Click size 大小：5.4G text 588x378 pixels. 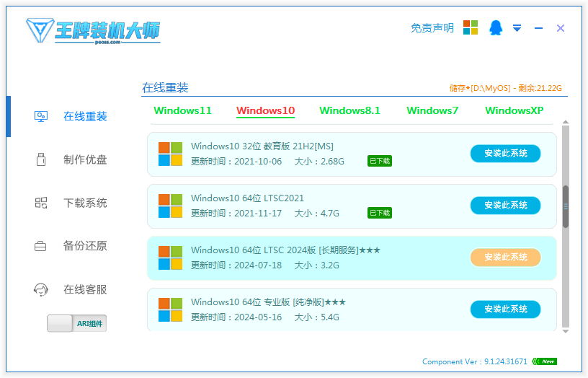(317, 317)
